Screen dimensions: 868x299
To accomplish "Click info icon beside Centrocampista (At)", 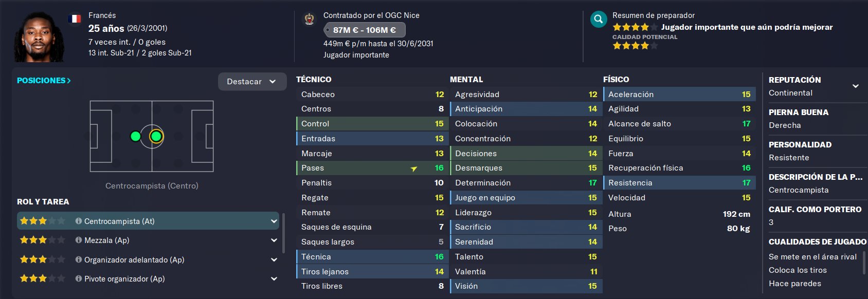I will [x=79, y=221].
